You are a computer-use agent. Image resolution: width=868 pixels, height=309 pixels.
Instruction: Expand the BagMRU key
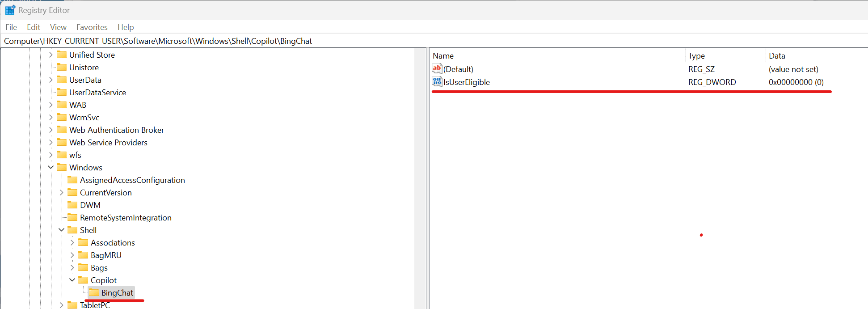(72, 255)
